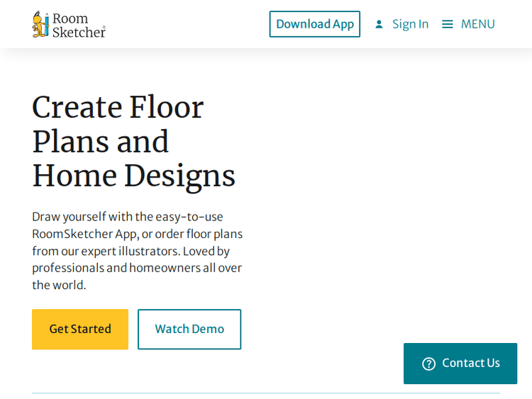This screenshot has height=399, width=532.
Task: Click the light blue divider line
Action: 265,393
